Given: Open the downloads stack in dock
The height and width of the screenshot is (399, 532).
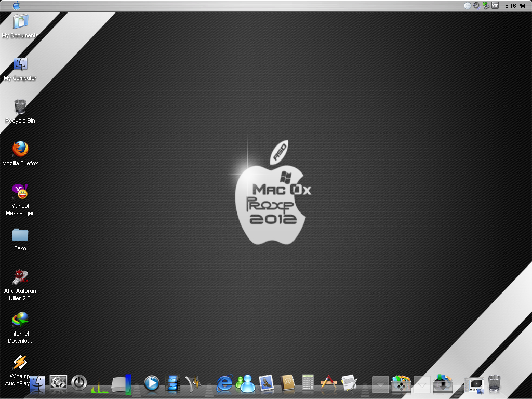Looking at the screenshot, I should [x=443, y=383].
